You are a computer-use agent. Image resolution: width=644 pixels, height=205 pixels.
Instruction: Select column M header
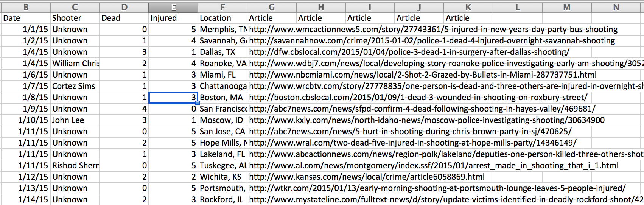(567, 7)
